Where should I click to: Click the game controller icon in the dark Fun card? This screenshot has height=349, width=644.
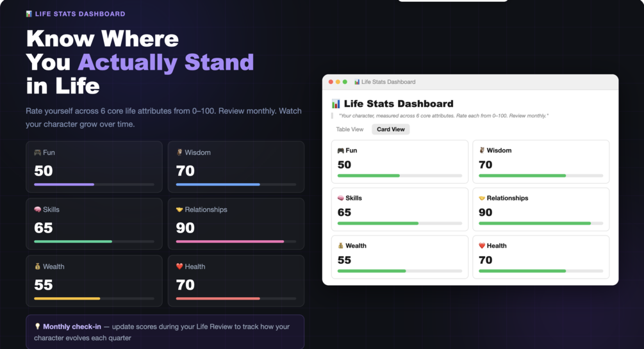(37, 152)
